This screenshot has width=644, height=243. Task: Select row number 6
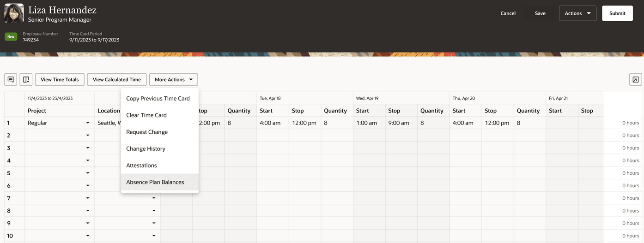pyautogui.click(x=9, y=185)
